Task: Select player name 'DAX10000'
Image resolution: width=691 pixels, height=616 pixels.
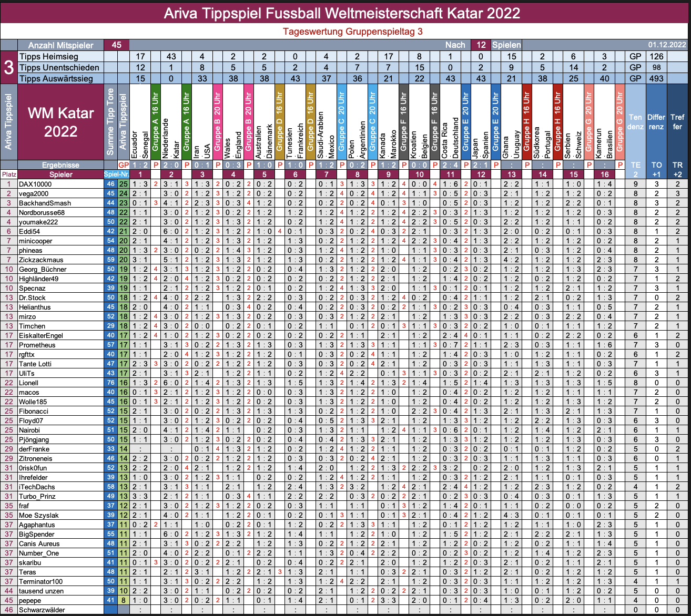Action: point(36,184)
